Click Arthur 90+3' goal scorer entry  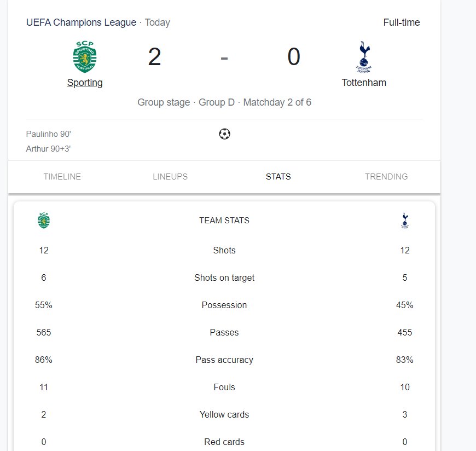click(x=48, y=149)
